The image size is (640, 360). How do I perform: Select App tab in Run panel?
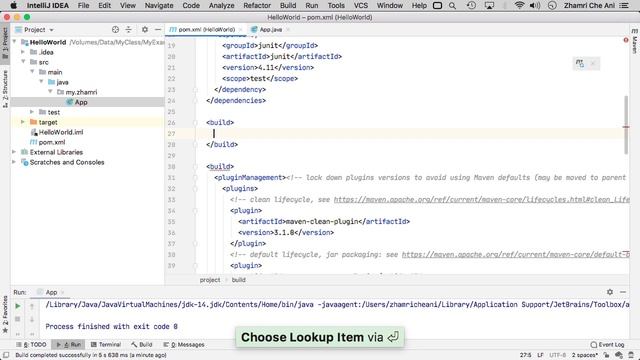[51, 292]
